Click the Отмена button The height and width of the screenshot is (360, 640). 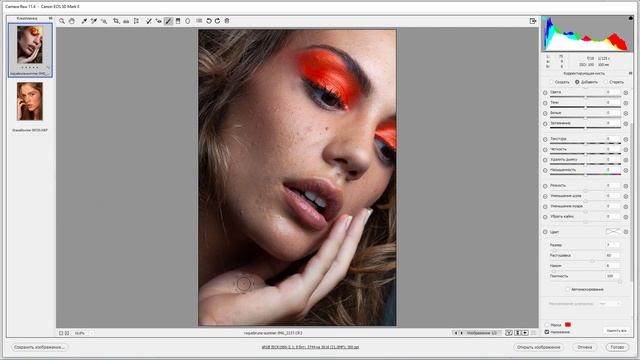point(584,347)
